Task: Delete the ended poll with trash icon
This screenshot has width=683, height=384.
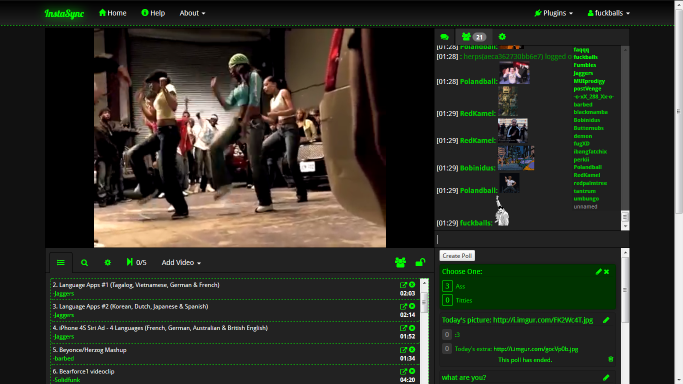Action: point(611,359)
